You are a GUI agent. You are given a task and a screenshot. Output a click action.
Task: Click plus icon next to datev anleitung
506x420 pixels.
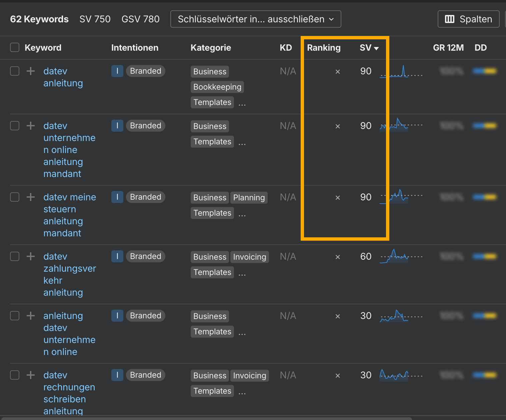(x=31, y=71)
